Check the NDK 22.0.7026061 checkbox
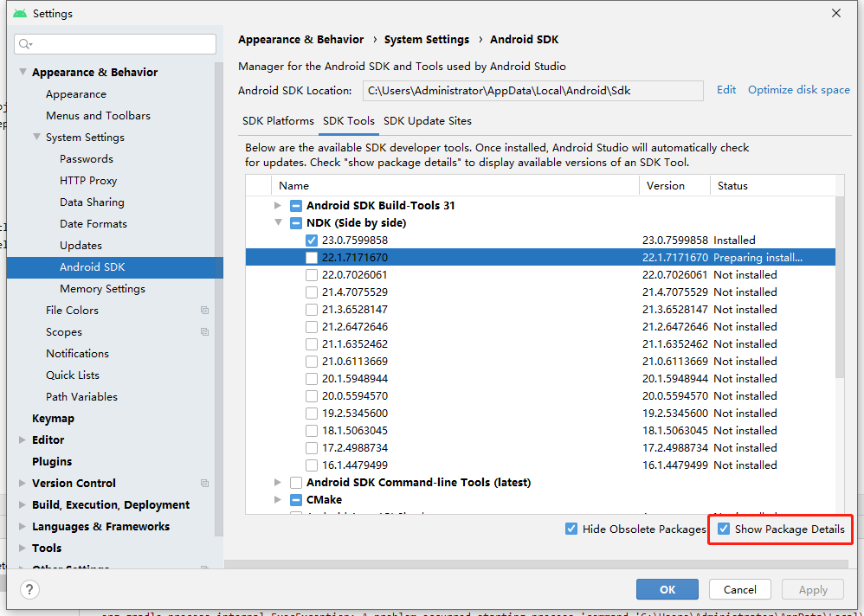This screenshot has width=864, height=616. [x=312, y=275]
